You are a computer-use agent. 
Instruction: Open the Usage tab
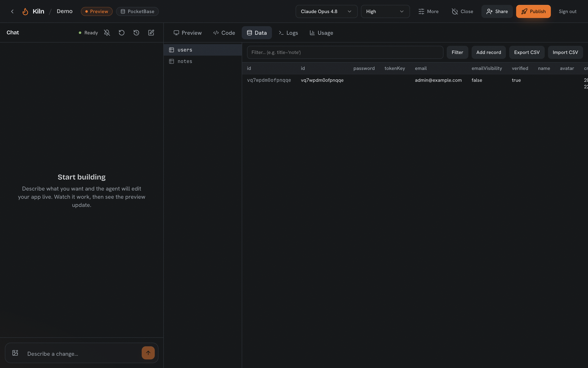coord(321,33)
